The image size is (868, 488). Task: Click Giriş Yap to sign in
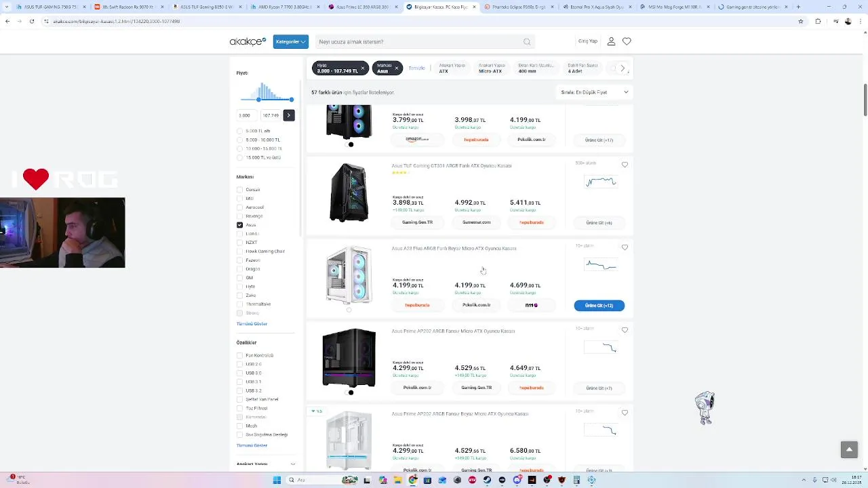click(x=587, y=41)
